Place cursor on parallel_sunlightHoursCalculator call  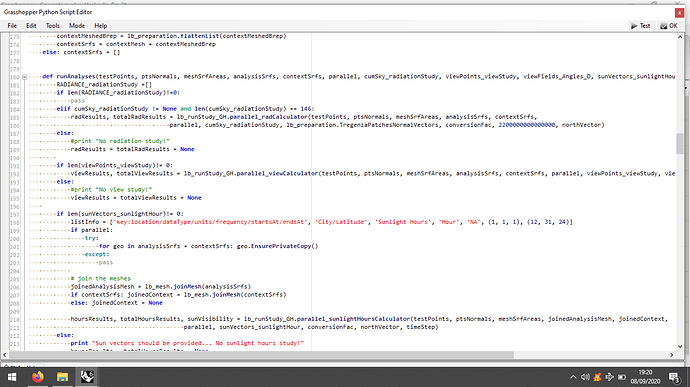coord(353,319)
